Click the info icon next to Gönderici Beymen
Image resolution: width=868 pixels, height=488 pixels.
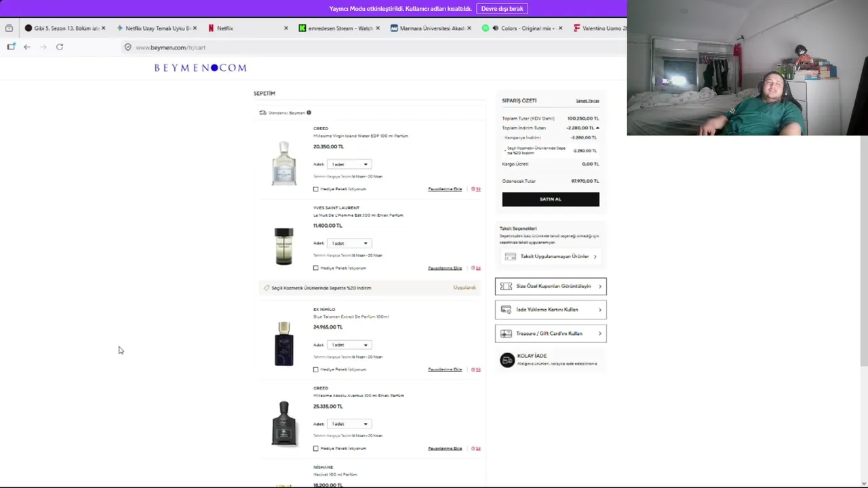(309, 113)
